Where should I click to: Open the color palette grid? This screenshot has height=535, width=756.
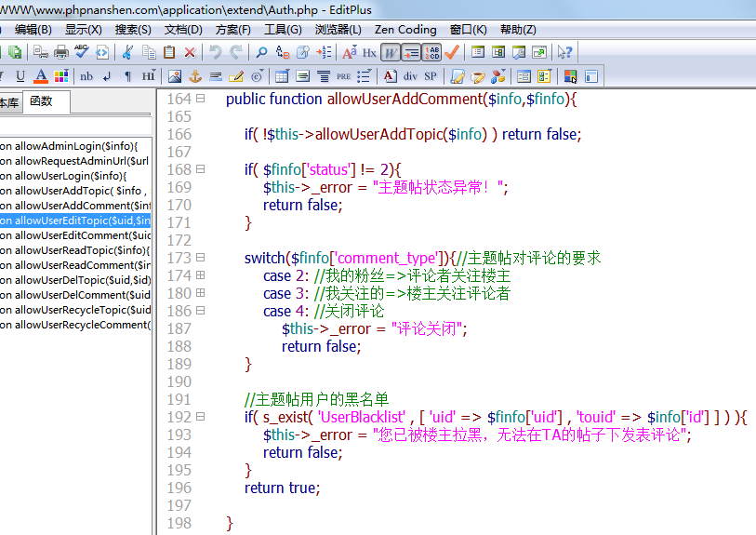(61, 76)
